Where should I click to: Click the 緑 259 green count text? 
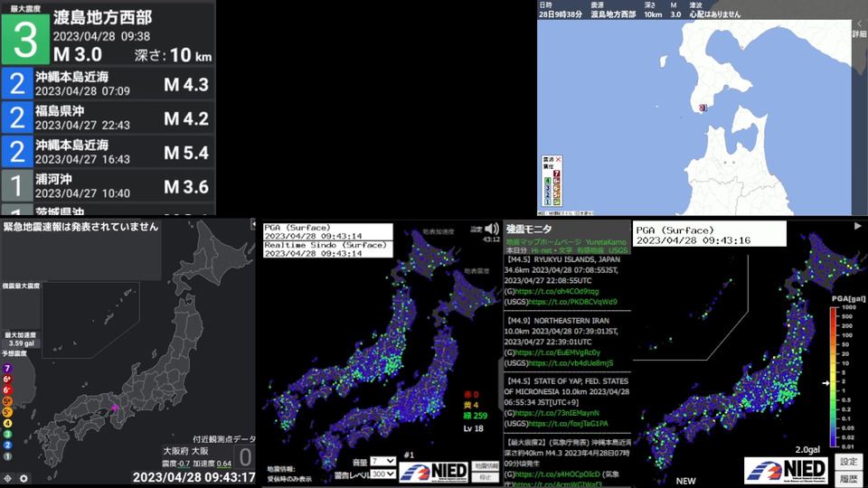click(x=476, y=416)
